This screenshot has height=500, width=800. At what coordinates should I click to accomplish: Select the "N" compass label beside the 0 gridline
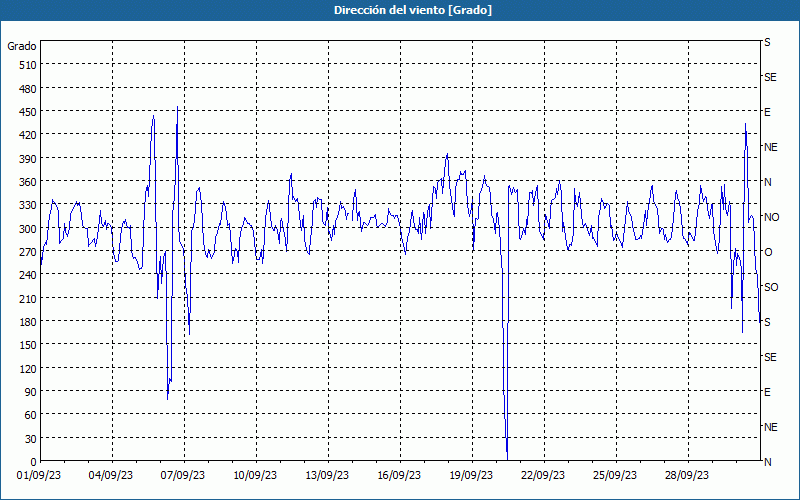[767, 462]
